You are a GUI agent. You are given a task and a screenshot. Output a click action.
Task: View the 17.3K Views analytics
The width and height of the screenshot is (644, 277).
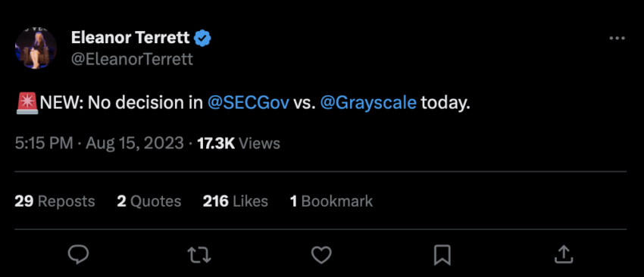click(239, 143)
